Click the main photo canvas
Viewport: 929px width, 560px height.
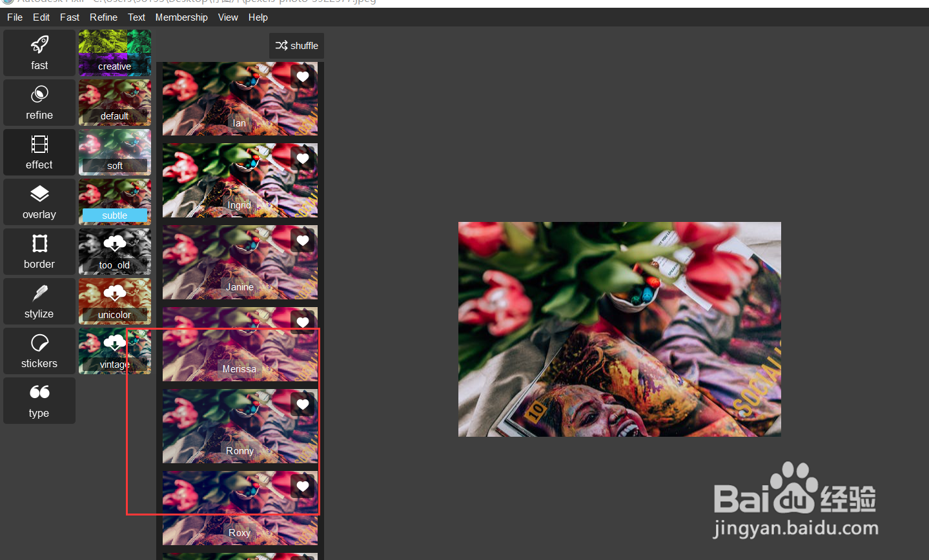click(x=620, y=329)
